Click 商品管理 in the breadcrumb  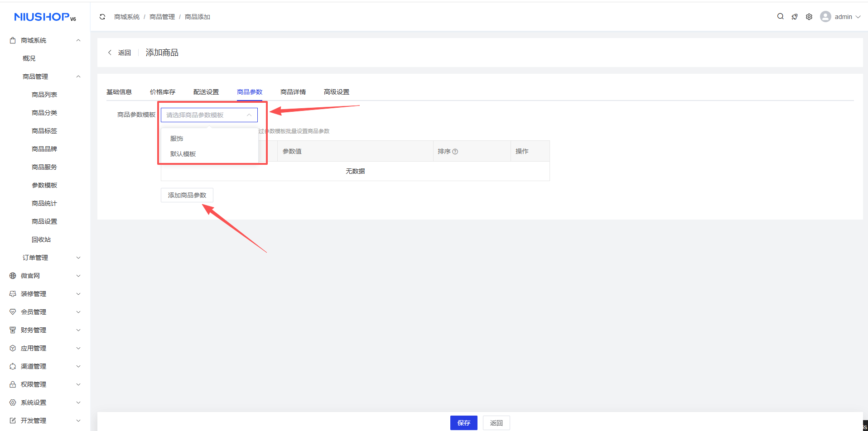162,17
